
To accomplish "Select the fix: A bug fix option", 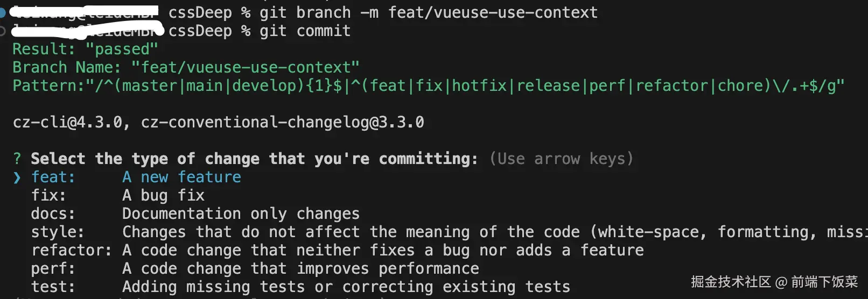I will tap(117, 195).
